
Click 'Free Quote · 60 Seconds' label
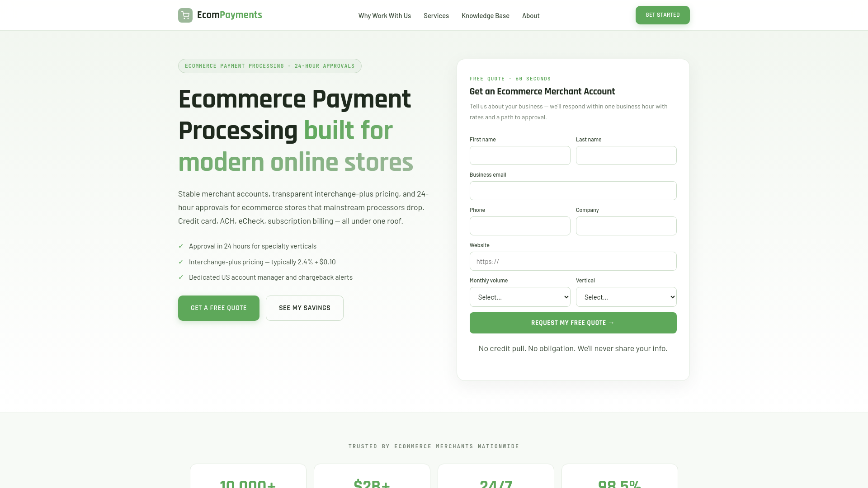pos(510,79)
